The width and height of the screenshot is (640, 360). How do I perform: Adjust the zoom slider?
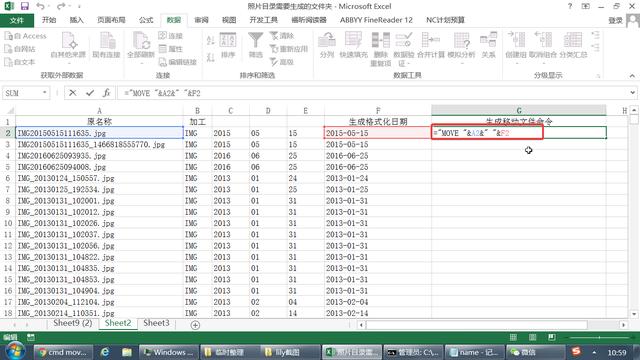pos(599,338)
